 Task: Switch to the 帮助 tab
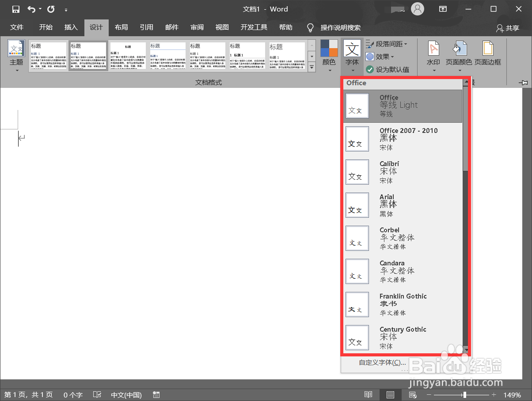point(286,27)
